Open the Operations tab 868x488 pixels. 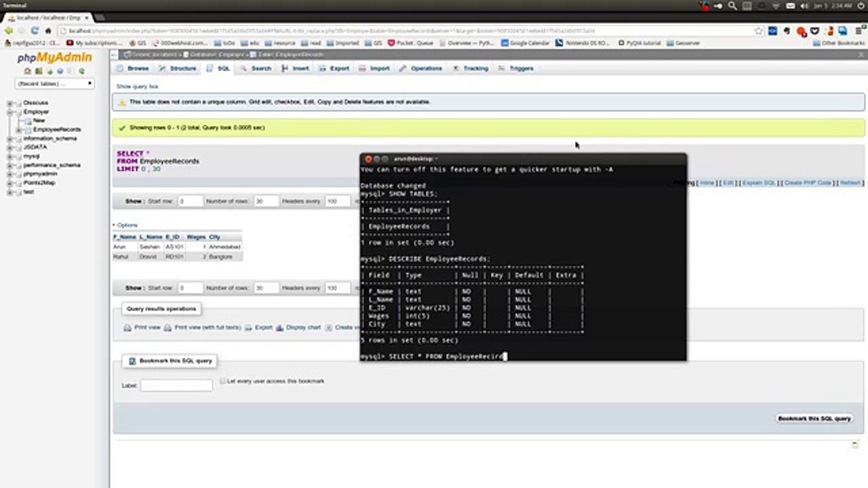pyautogui.click(x=421, y=68)
